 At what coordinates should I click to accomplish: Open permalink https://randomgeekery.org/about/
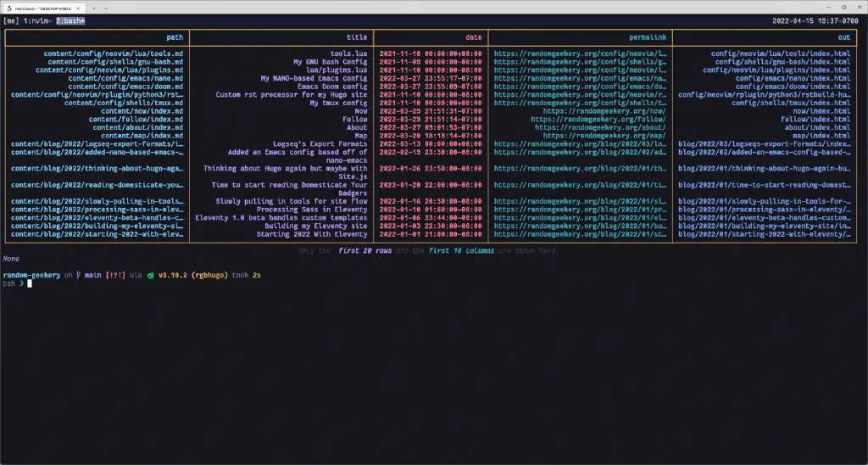[x=601, y=127]
